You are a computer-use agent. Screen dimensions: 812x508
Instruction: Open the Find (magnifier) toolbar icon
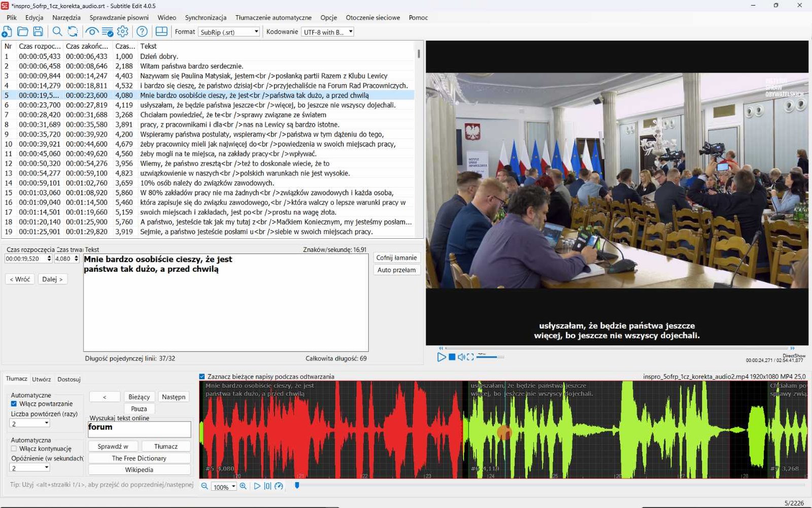[x=57, y=31]
